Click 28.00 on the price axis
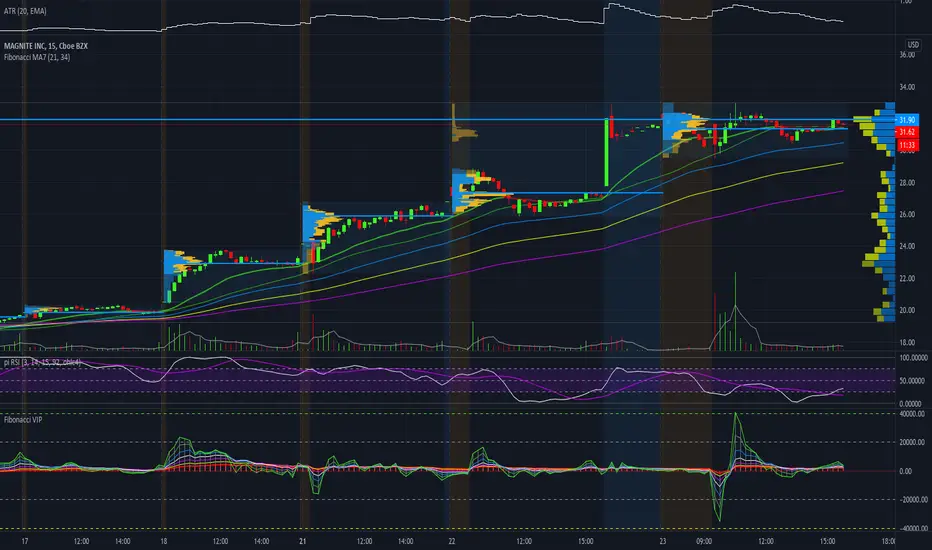 (x=907, y=183)
